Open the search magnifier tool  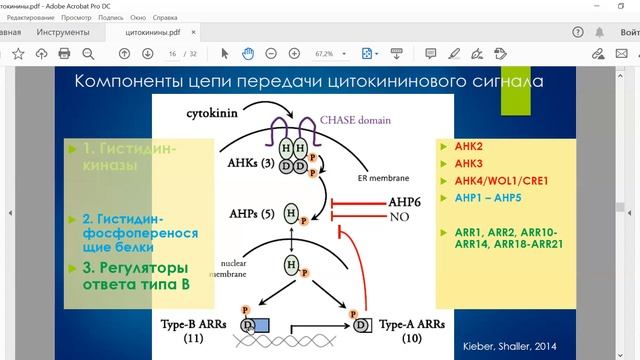[x=88, y=53]
